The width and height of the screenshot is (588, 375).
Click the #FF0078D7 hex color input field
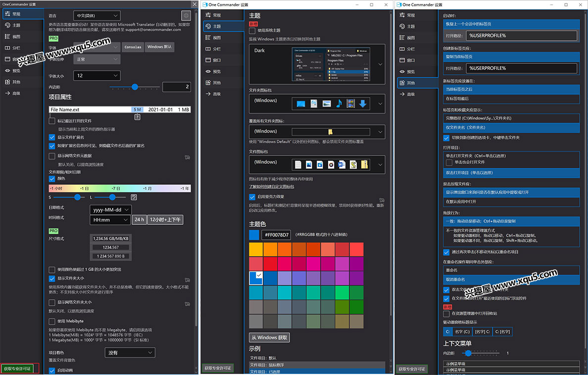[x=277, y=235]
